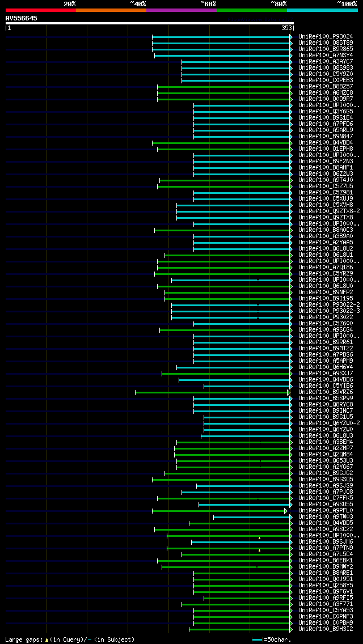Click the cyan alignment bar for UniRef100_C5YIB6
Image resolution: width=363 pixels, height=644 pixels.
(248, 386)
